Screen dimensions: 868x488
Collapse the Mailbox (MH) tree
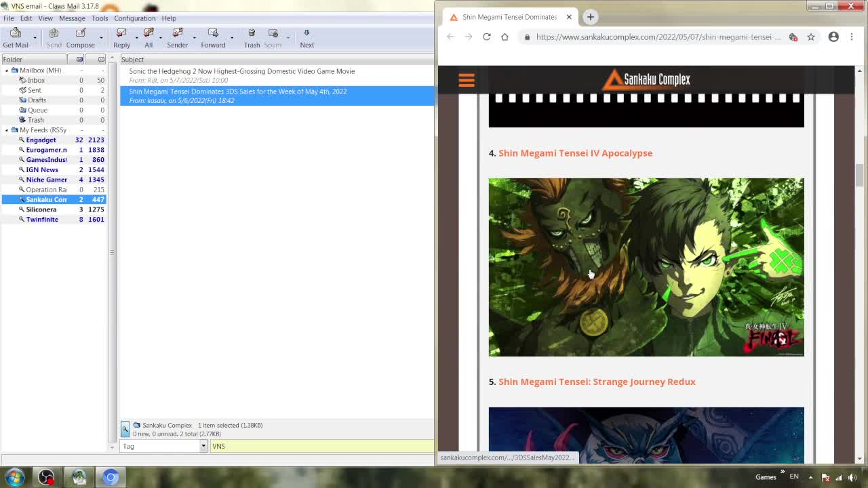(7, 70)
